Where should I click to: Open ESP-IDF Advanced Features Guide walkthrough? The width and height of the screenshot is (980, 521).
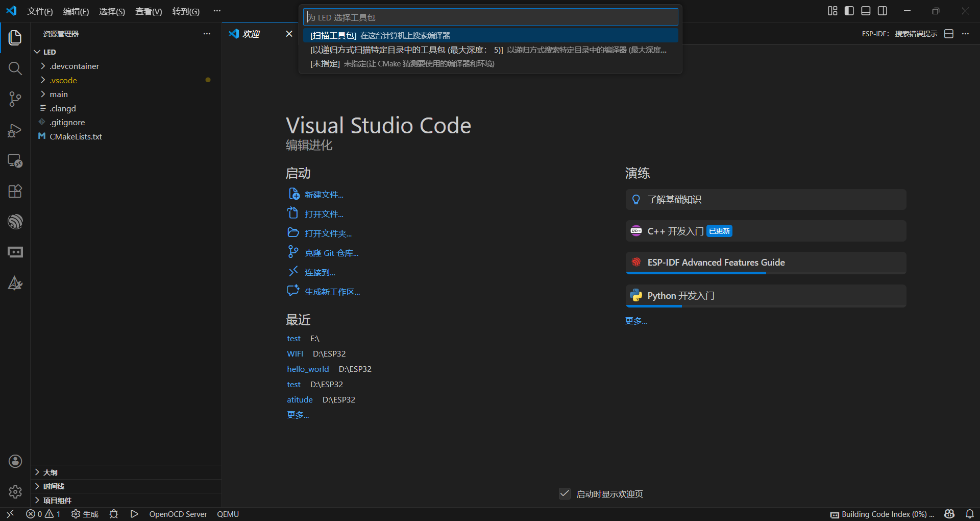(766, 263)
